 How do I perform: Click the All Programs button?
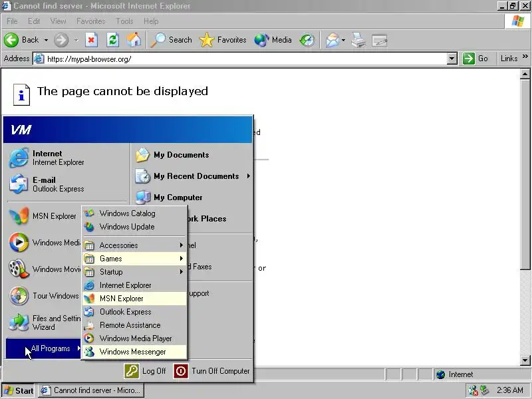point(43,348)
